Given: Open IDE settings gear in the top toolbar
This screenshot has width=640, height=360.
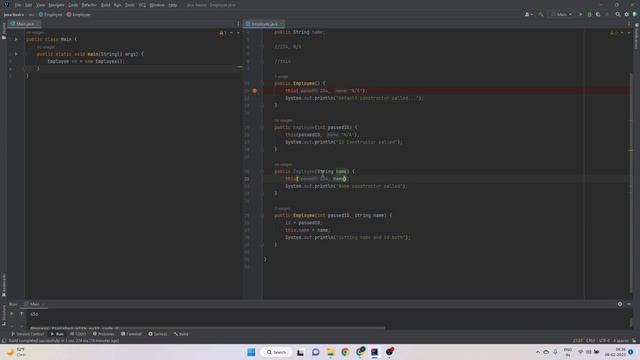Looking at the screenshot, I should (627, 14).
